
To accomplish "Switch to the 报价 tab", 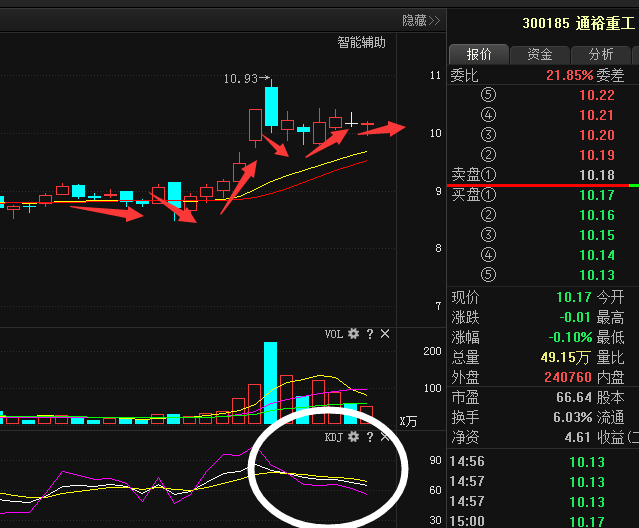I will pos(479,54).
